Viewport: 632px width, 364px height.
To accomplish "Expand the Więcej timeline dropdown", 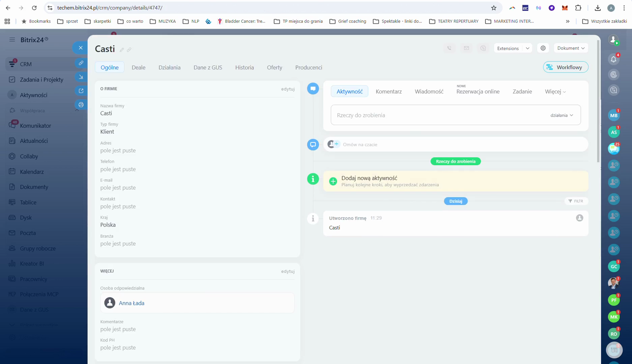I will [x=555, y=91].
